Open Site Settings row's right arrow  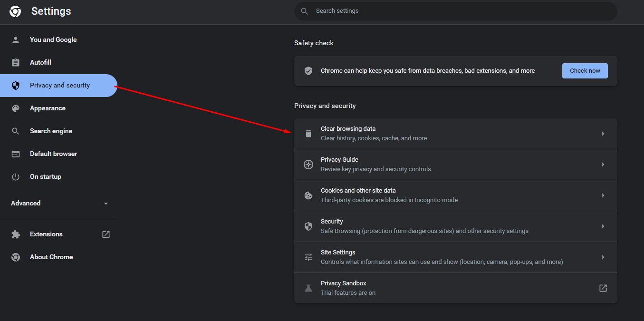click(x=603, y=257)
